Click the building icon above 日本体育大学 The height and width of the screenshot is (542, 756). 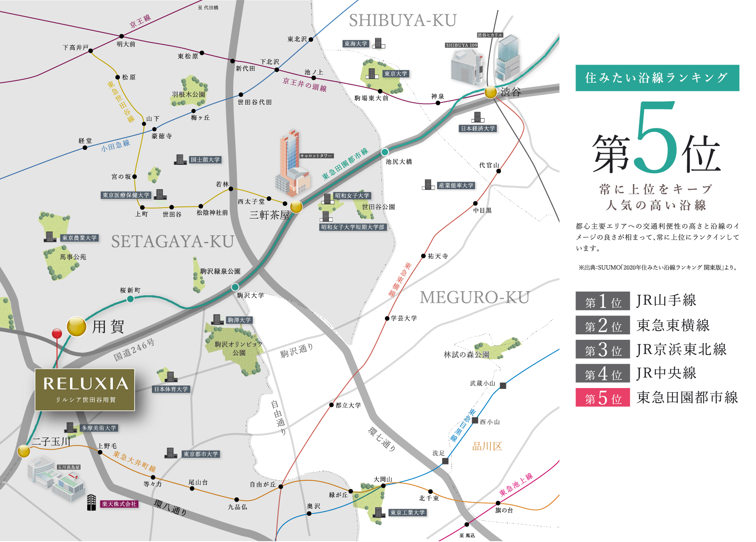click(171, 377)
